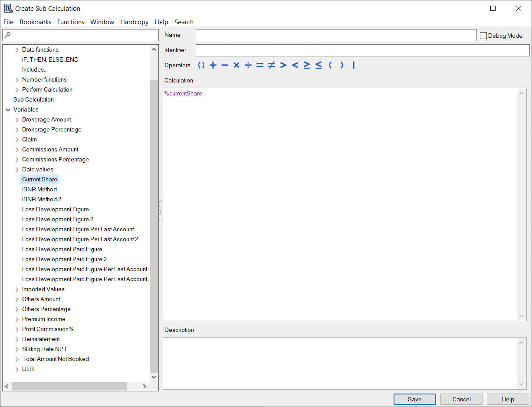Viewport: 532px width, 407px height.
Task: Click the Save button
Action: (x=414, y=399)
